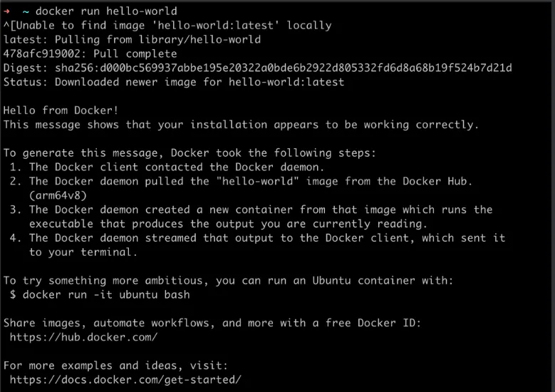The height and width of the screenshot is (392, 555).
Task: Click the layer ID 478afc919002
Action: (x=41, y=53)
